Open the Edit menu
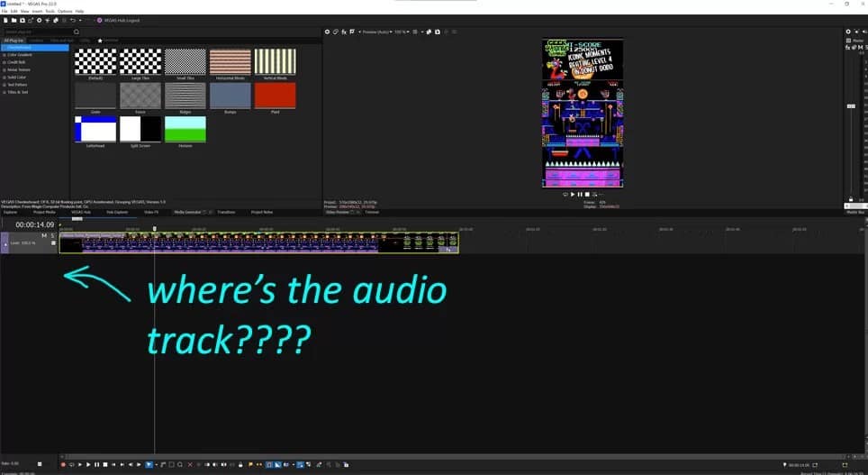The height and width of the screenshot is (475, 868). 14,11
